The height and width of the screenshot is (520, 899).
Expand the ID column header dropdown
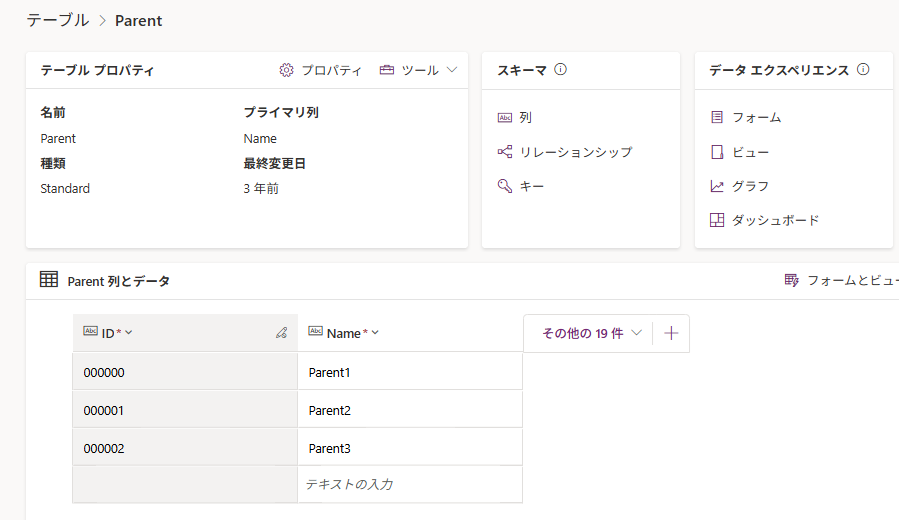click(129, 333)
